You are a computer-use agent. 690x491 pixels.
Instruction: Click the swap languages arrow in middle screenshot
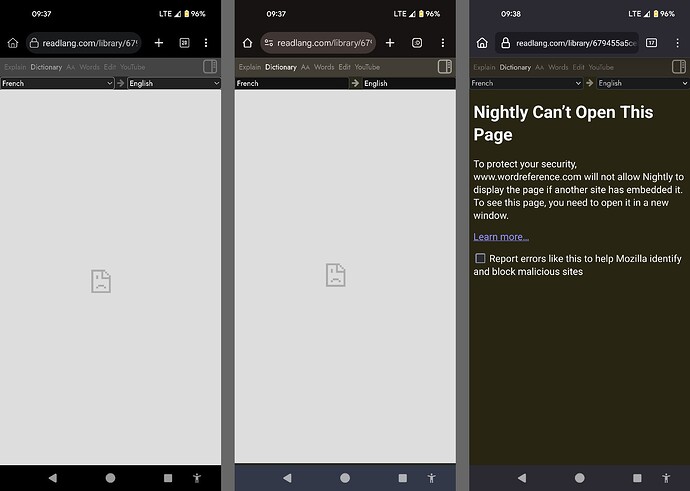coord(355,83)
